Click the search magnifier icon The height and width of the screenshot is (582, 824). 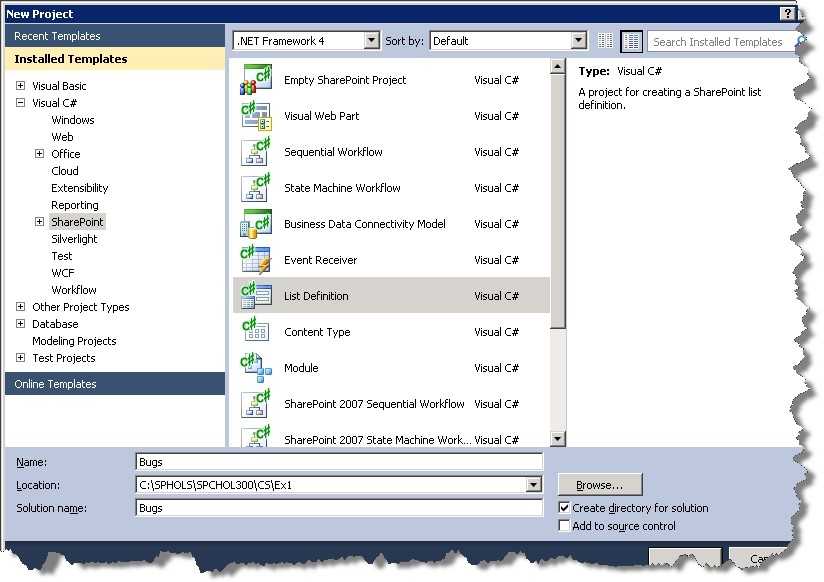coord(799,41)
